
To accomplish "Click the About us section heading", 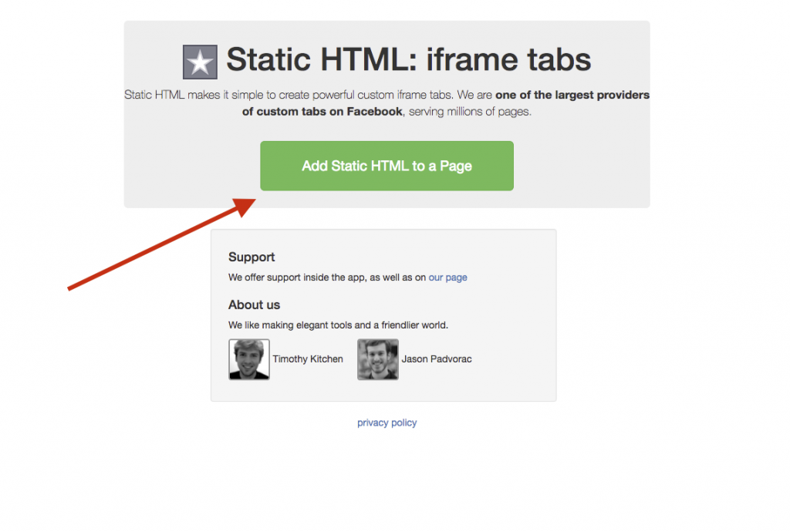I will pos(254,305).
